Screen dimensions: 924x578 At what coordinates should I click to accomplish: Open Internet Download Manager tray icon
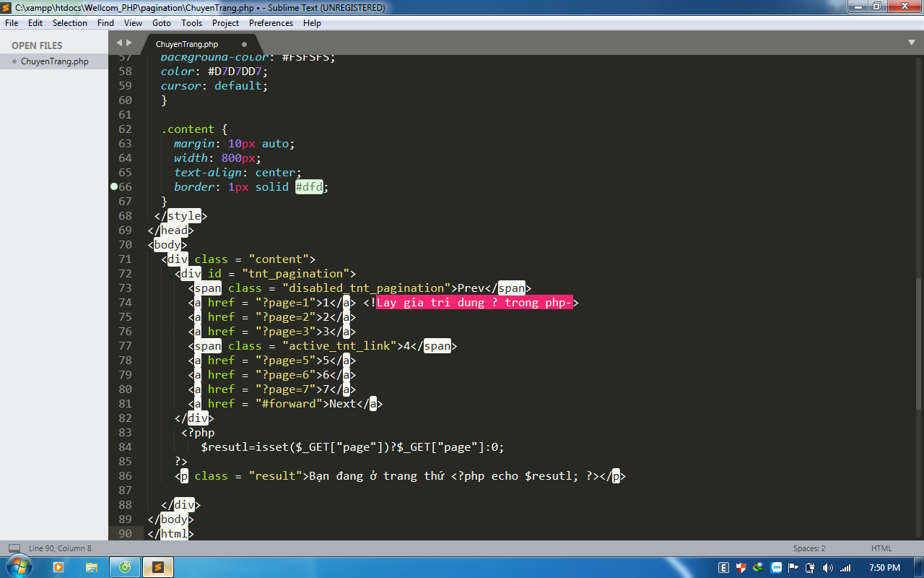click(758, 568)
